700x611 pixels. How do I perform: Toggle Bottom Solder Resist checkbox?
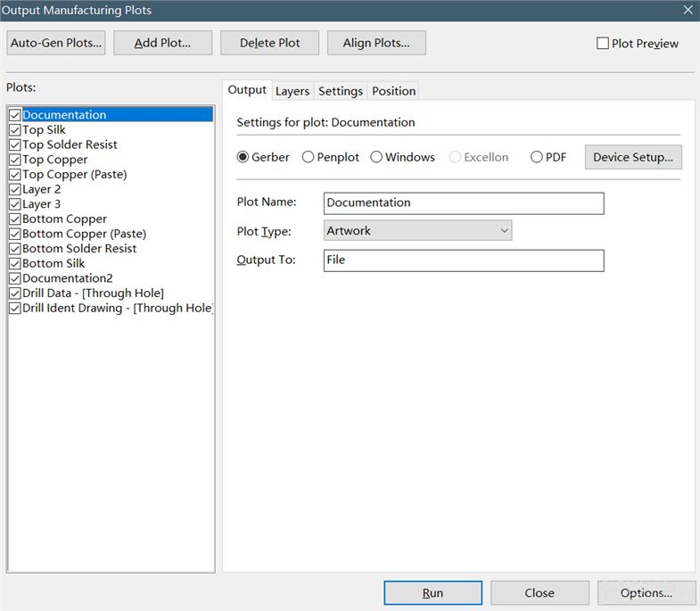tap(15, 249)
